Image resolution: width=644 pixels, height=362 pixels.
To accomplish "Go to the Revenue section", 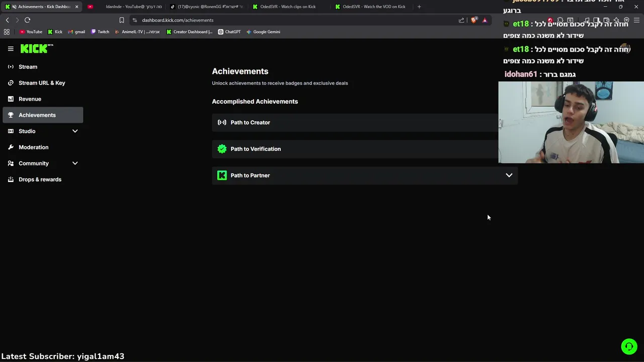I will 43,99.
